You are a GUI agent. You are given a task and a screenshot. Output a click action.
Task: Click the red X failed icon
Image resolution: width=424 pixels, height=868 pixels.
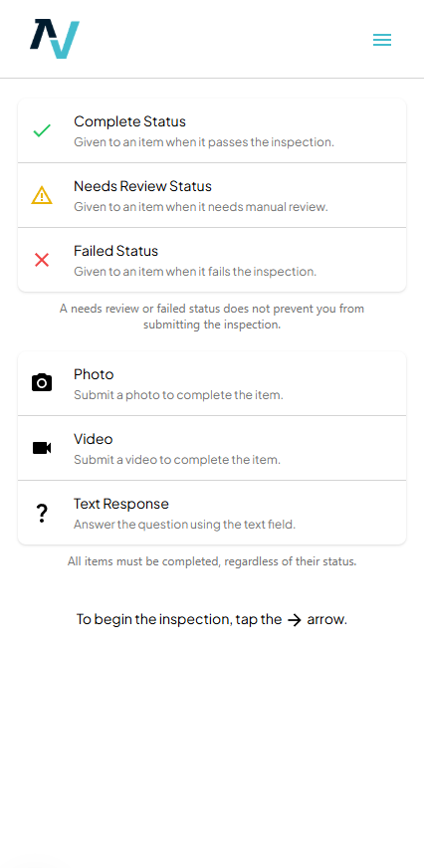click(x=42, y=260)
